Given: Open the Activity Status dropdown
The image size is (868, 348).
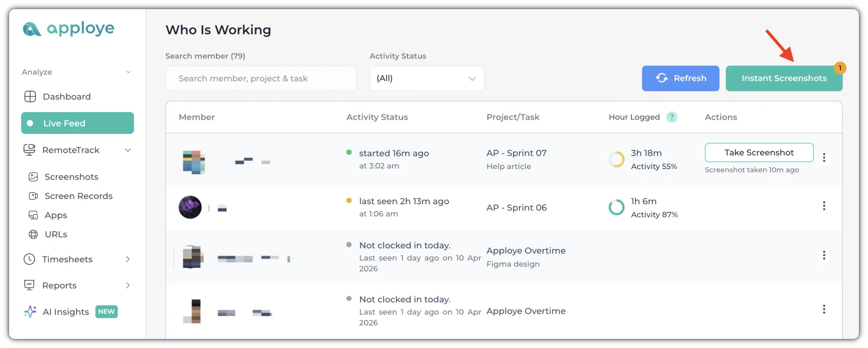Looking at the screenshot, I should pos(426,79).
